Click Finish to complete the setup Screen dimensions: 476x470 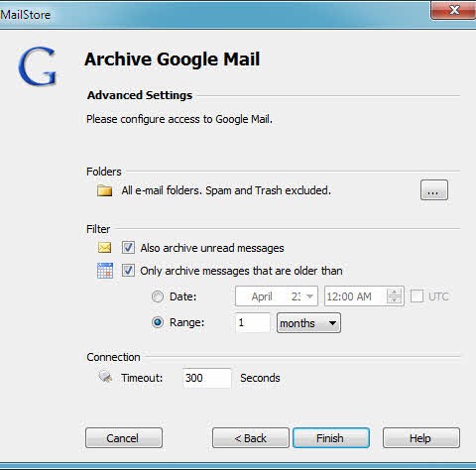click(x=331, y=438)
